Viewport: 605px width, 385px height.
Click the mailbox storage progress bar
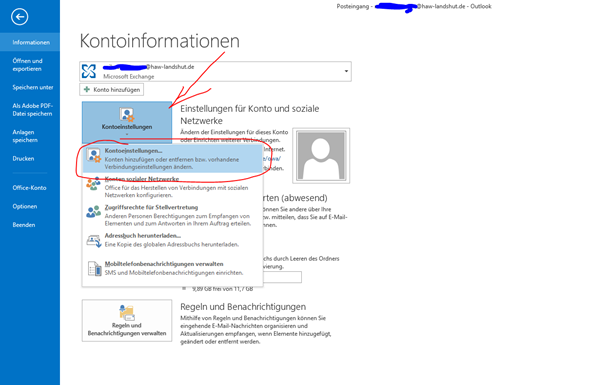(282, 277)
